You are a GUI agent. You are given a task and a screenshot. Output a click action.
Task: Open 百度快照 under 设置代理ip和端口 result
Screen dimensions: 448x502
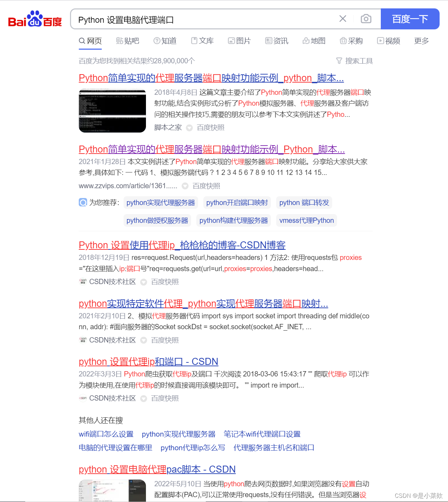(165, 398)
